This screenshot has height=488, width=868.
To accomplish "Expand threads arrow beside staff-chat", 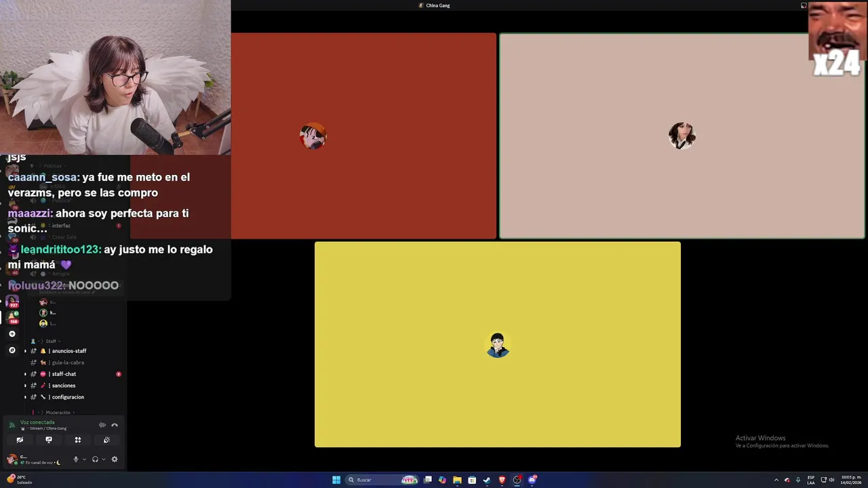I will [25, 374].
